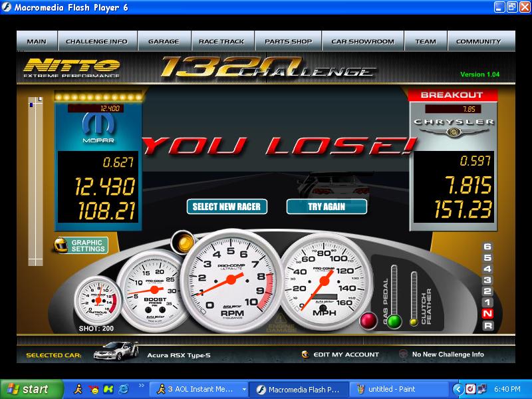Screen dimensions: 532x399
Task: Open No New Challenge Info link
Action: (448, 354)
